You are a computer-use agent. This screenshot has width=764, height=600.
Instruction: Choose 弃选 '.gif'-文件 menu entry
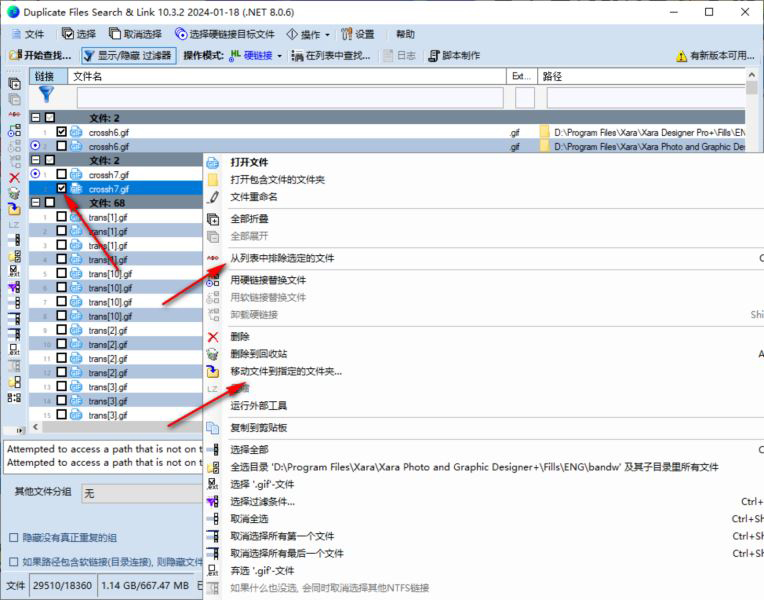click(x=262, y=571)
